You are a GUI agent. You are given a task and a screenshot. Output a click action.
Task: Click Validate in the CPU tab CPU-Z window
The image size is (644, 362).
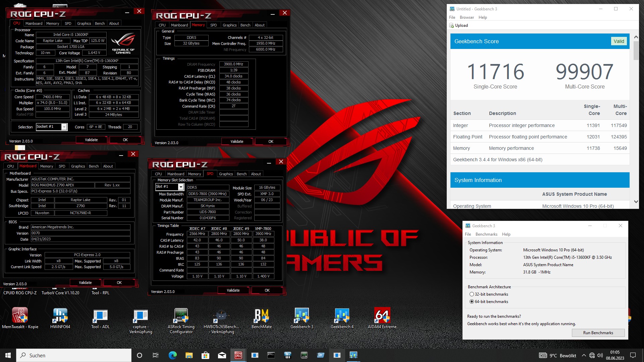point(91,140)
